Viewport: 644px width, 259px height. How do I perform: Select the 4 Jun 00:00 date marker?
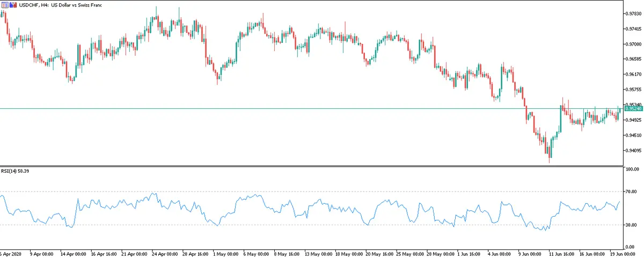point(500,254)
